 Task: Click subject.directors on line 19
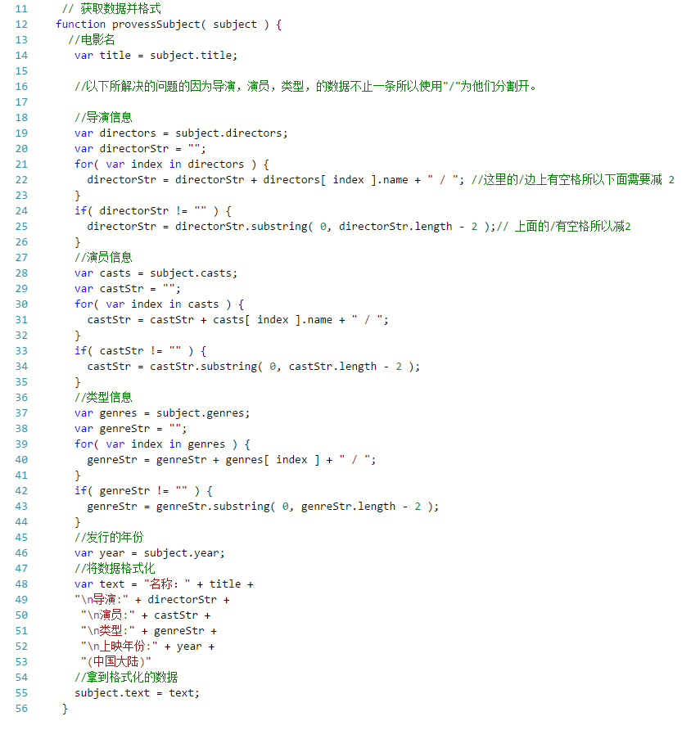[232, 133]
